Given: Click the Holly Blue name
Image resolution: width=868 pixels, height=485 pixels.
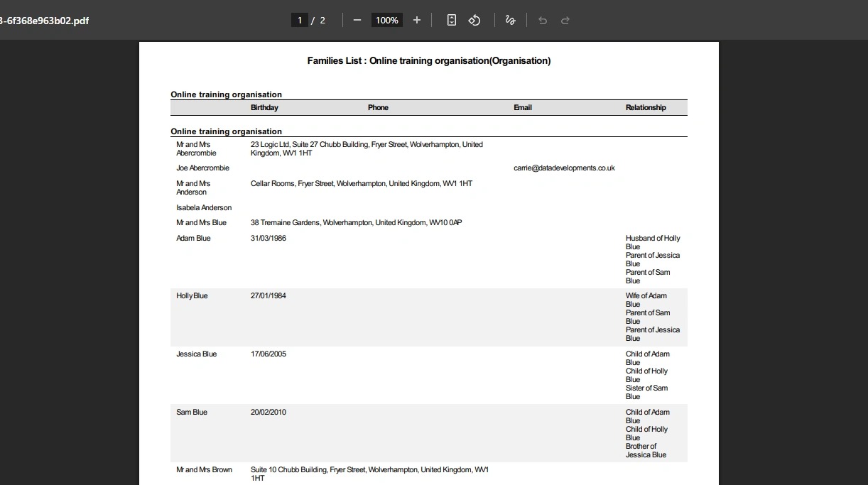Looking at the screenshot, I should coord(192,295).
